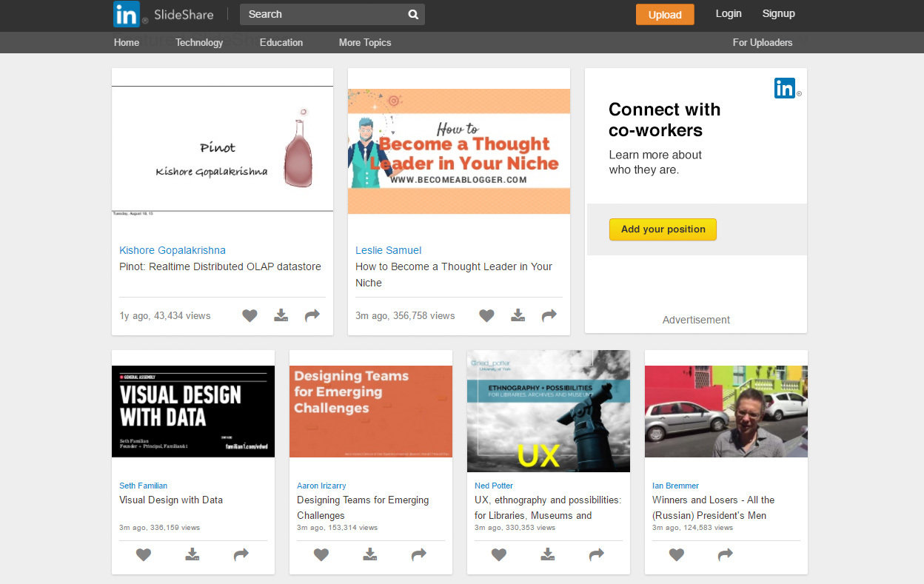924x584 pixels.
Task: Expand the More Topics menu
Action: pos(365,42)
